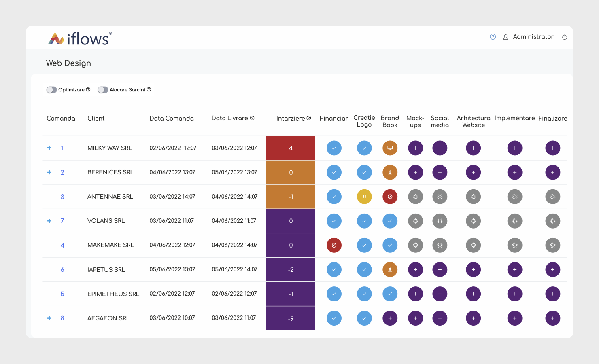Click the orange user Brand Book icon for IAPETUS SRL
The height and width of the screenshot is (364, 599).
tap(390, 269)
